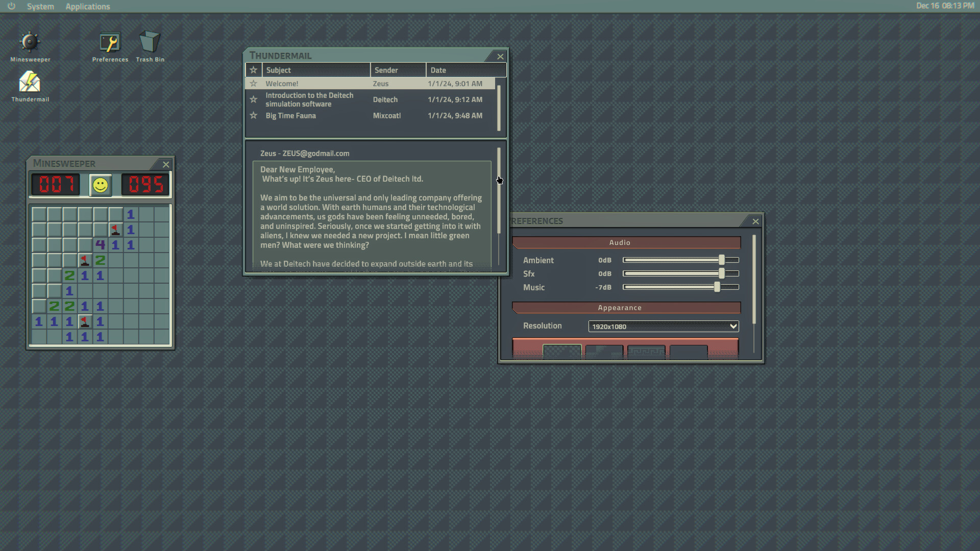Viewport: 980px width, 551px height.
Task: Open the Minesweeper desktop icon
Action: 30,43
